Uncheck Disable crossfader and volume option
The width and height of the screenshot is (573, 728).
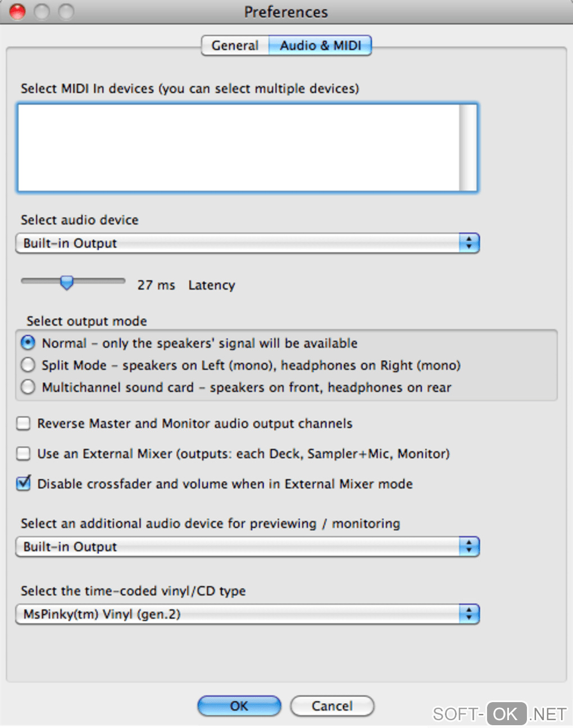click(x=24, y=483)
